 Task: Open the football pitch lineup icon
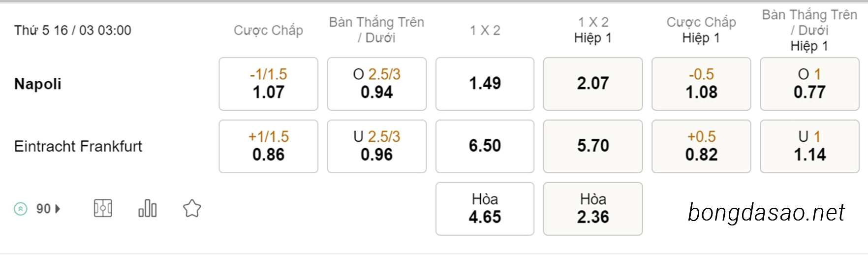click(103, 208)
